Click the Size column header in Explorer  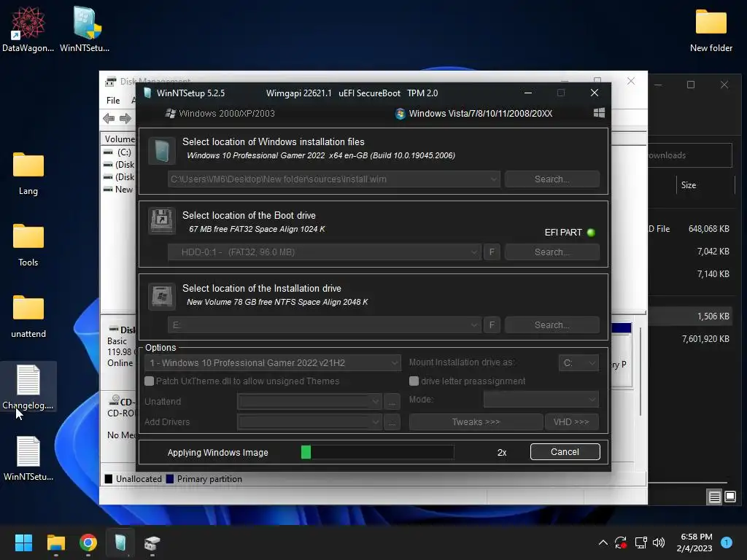click(x=688, y=185)
